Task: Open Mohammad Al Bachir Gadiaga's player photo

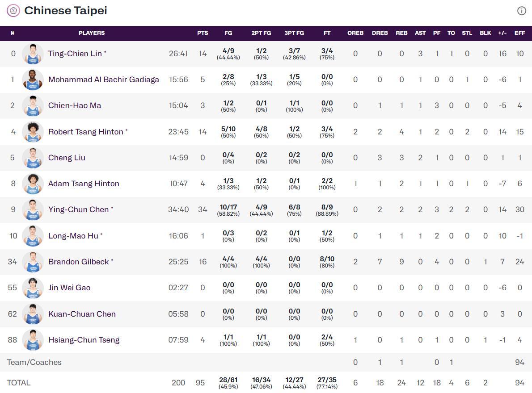Action: (33, 79)
